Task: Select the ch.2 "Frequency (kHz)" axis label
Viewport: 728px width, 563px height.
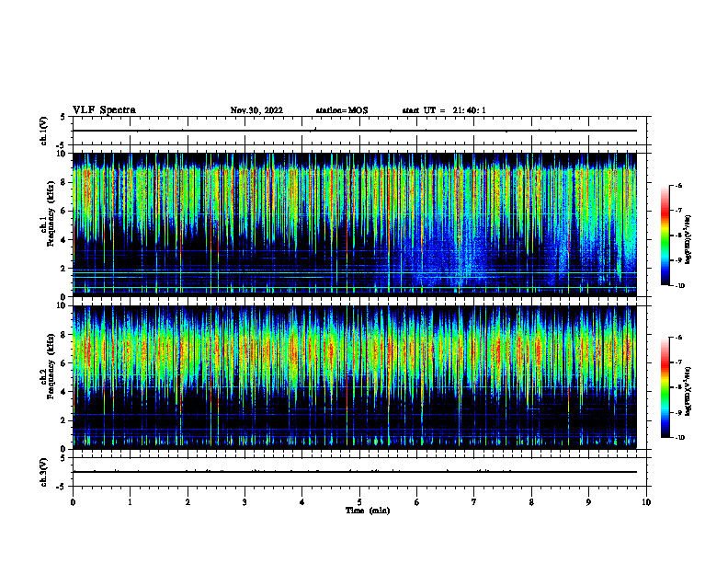Action: (51, 366)
